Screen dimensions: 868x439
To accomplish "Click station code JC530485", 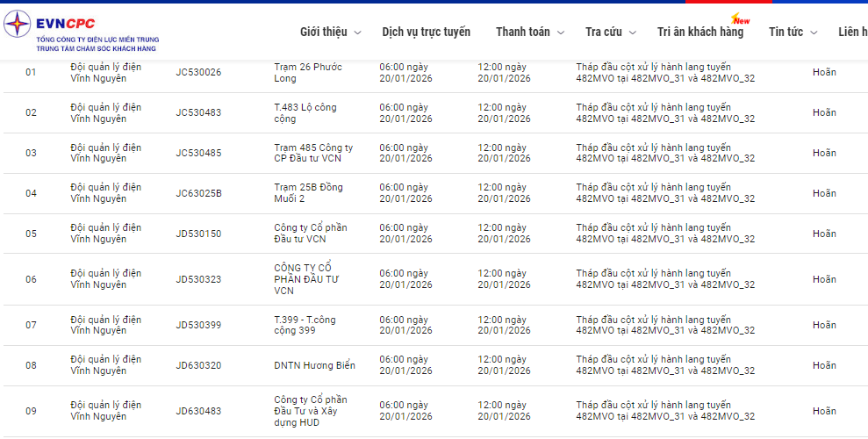I will coord(198,153).
